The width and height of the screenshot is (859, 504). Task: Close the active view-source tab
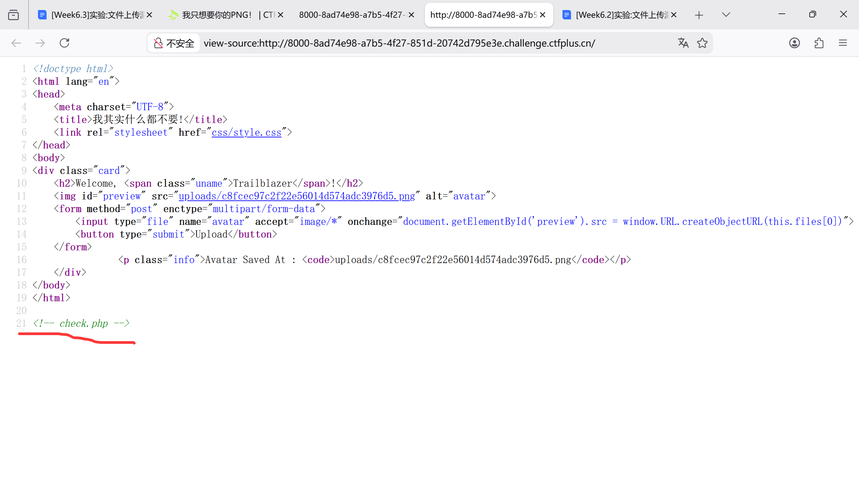tap(543, 15)
